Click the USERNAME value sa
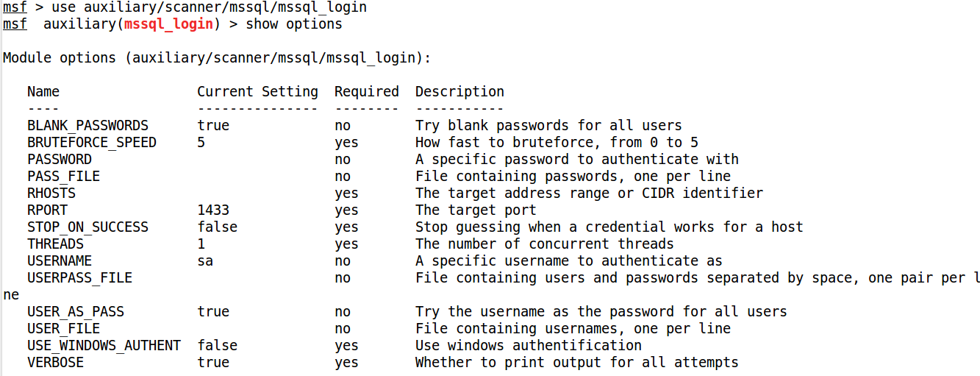Viewport: 980px width, 376px height. point(205,260)
